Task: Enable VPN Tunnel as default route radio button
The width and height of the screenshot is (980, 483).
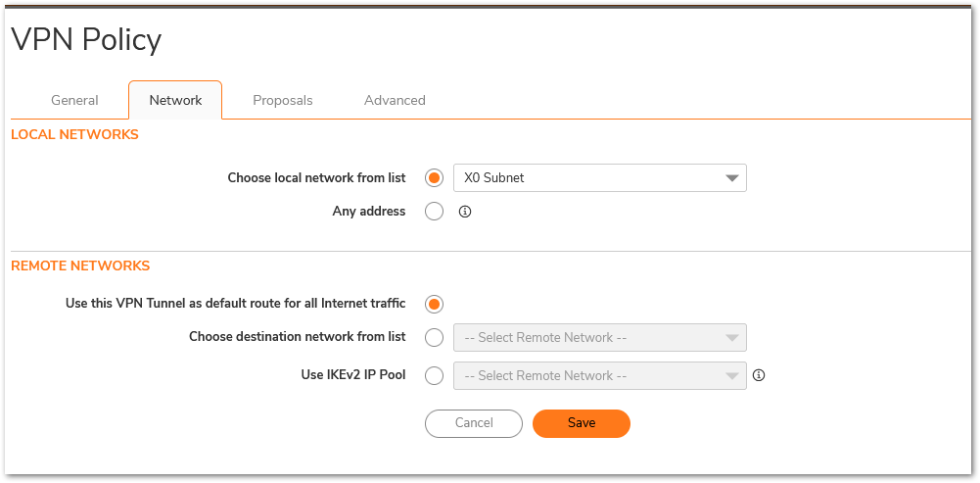Action: point(435,304)
